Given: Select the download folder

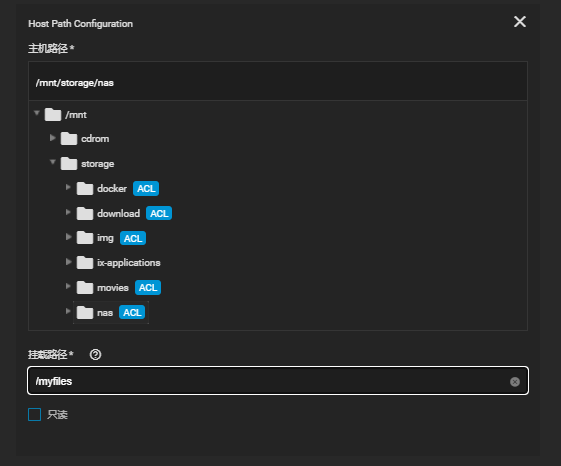Looking at the screenshot, I should 118,214.
